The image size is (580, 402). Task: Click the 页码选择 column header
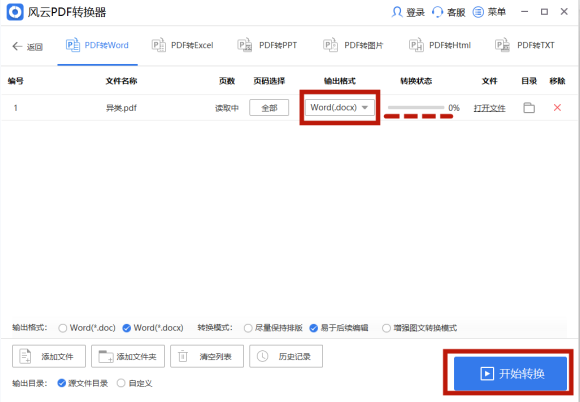tap(269, 81)
